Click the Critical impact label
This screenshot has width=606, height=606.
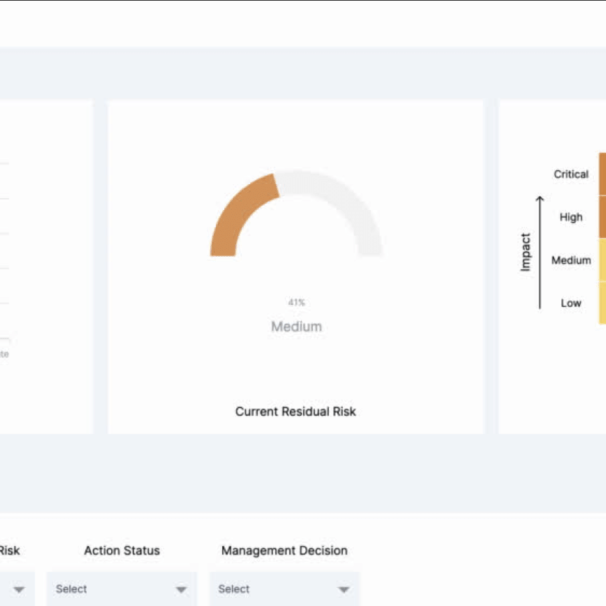pos(571,174)
